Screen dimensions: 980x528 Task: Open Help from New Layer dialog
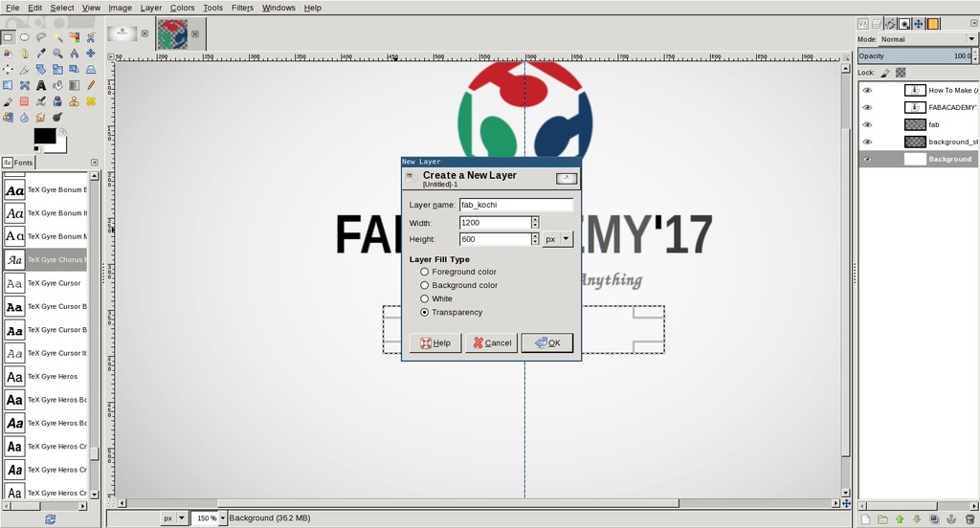pyautogui.click(x=435, y=342)
